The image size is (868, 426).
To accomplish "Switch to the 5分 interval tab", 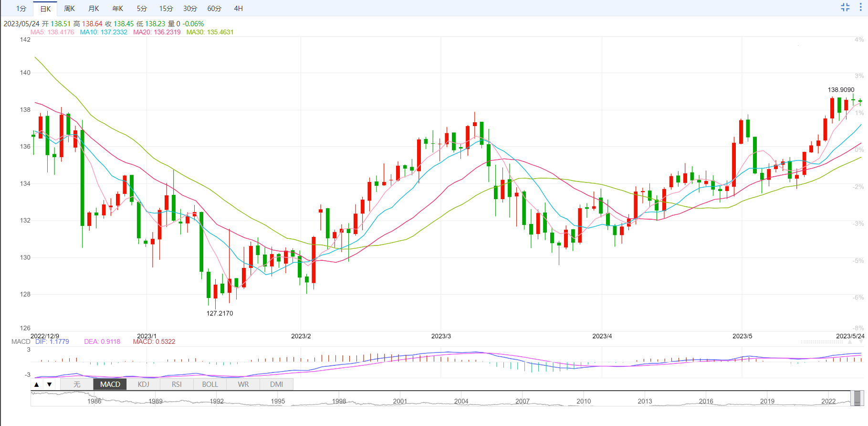I will [x=142, y=9].
